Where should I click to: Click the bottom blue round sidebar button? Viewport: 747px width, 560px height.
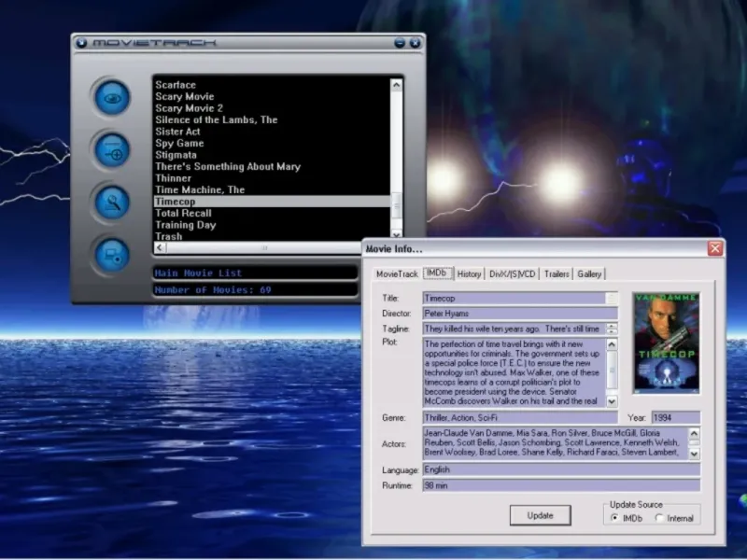[111, 255]
